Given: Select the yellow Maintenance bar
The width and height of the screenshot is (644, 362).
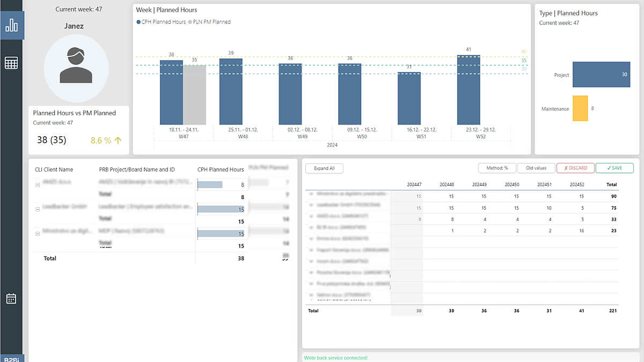Looking at the screenshot, I should click(580, 108).
